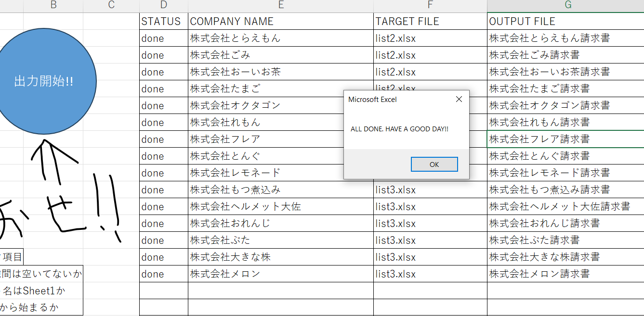Click OK in the Microsoft Excel dialog
The image size is (644, 316).
[x=434, y=164]
